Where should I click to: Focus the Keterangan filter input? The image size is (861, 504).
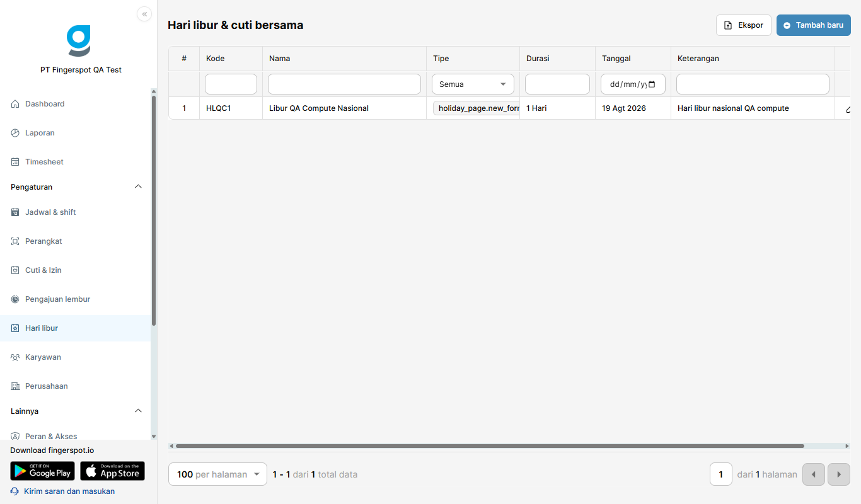[753, 84]
